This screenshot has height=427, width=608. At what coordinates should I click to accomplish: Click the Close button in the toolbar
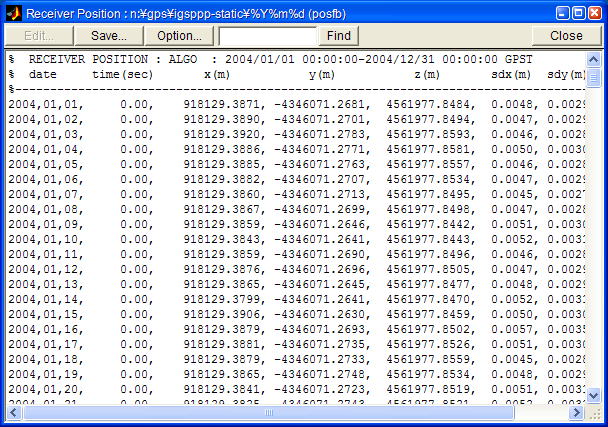tap(566, 35)
